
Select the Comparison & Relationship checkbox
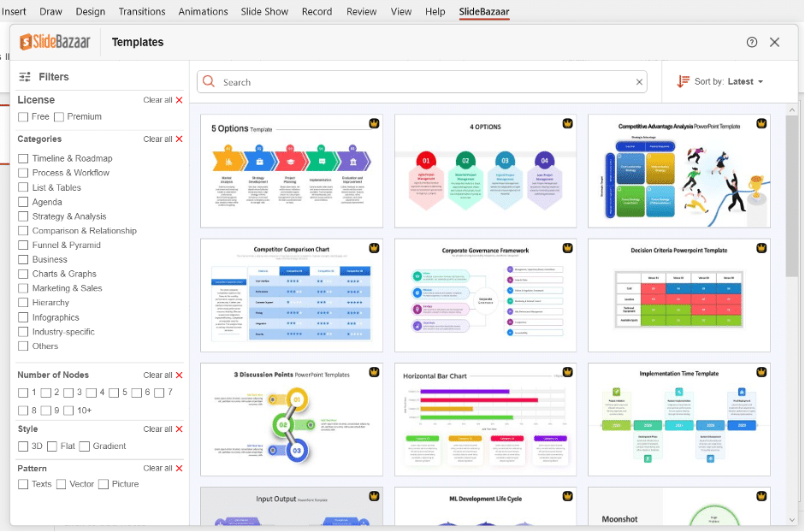[23, 231]
